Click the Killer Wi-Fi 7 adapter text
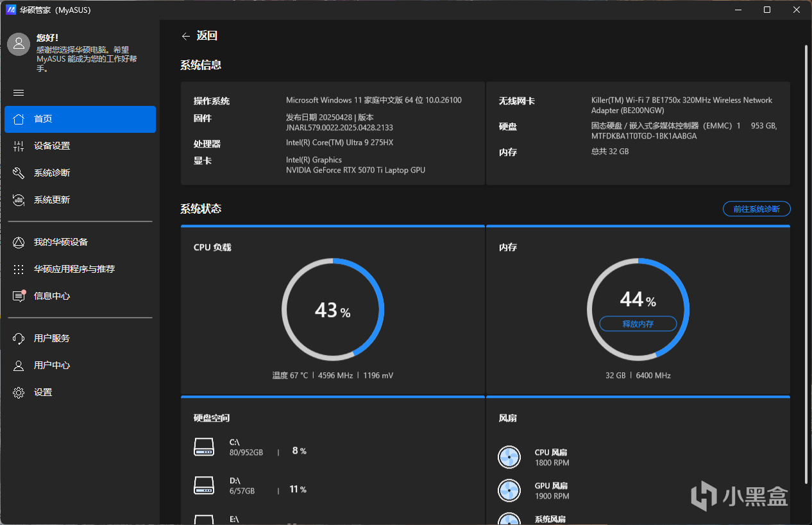The width and height of the screenshot is (812, 525). click(682, 105)
